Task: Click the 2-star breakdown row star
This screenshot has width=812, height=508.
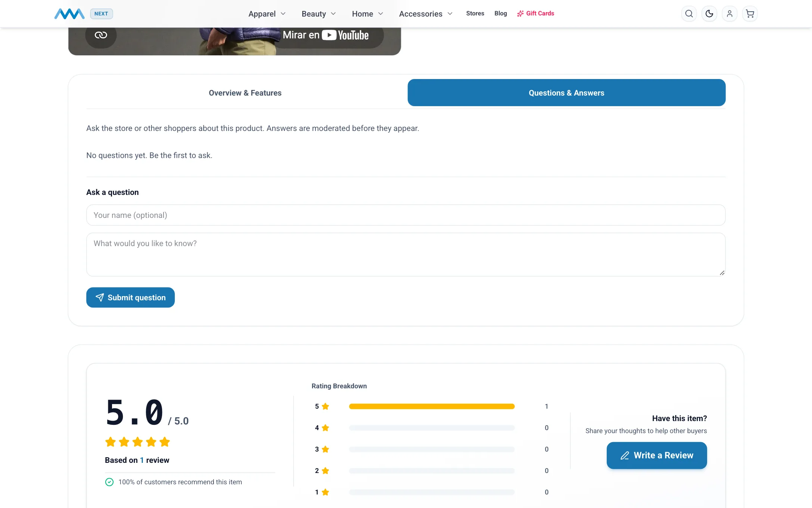Action: (x=326, y=471)
